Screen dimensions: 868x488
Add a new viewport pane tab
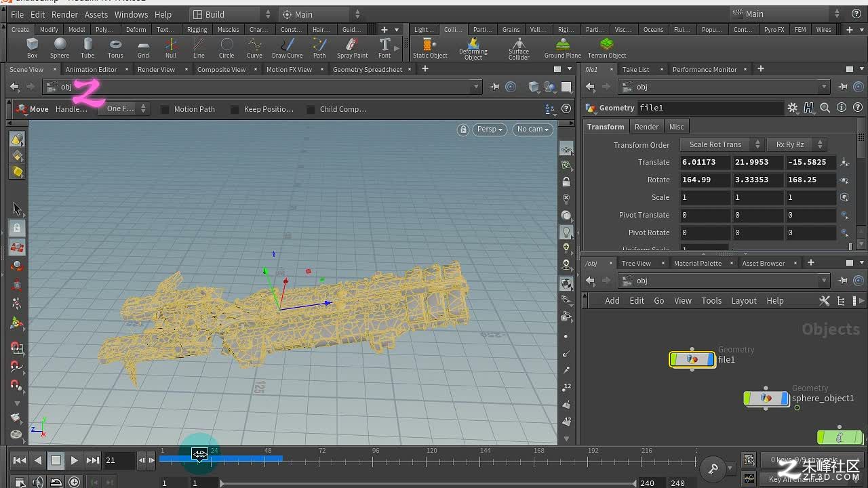425,69
